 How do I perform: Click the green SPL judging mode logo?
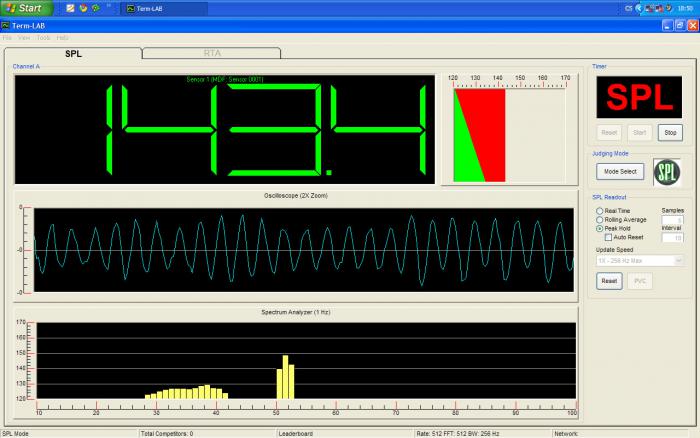click(667, 172)
